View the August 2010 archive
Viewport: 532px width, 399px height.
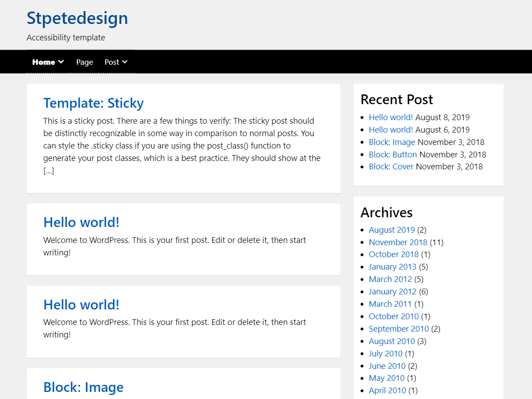point(392,341)
